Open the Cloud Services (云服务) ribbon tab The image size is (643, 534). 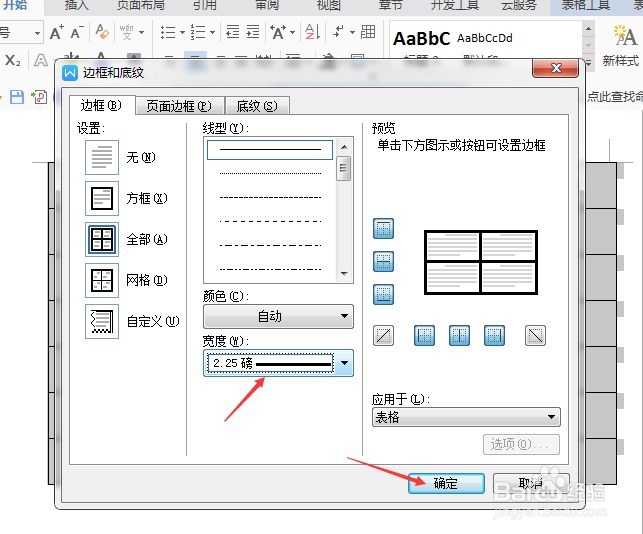coord(519,5)
